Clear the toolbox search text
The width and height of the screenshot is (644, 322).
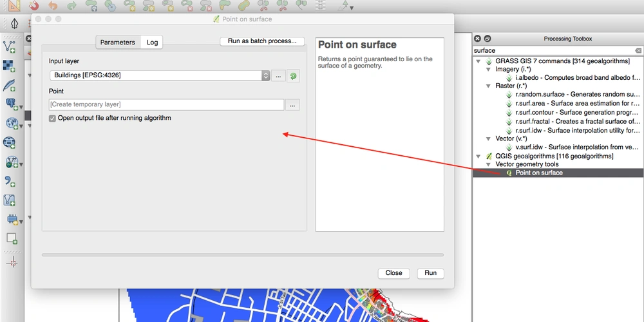point(638,50)
